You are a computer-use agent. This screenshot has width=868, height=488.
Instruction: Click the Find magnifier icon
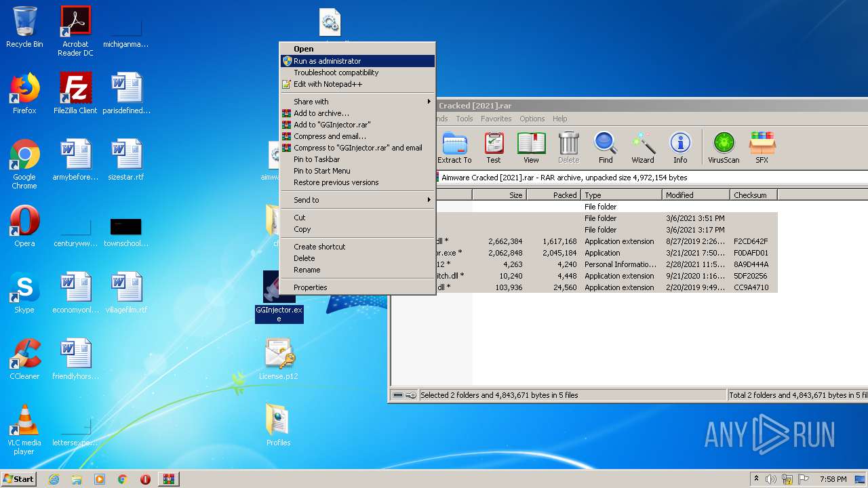coord(606,148)
